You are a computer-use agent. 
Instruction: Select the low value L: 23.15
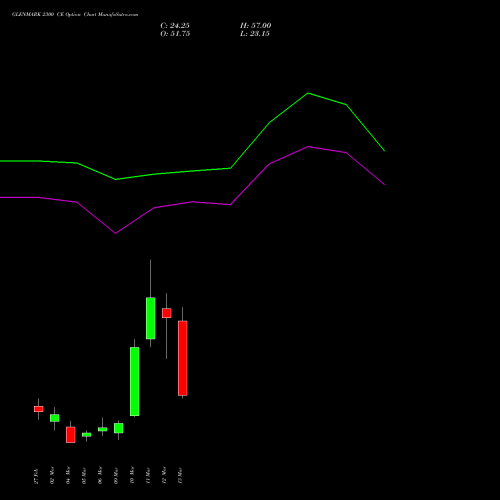point(255,34)
